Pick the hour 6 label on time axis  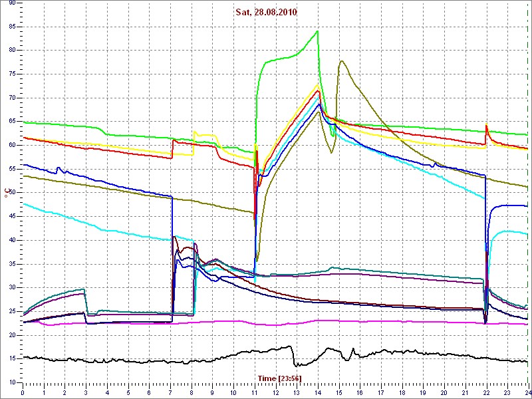click(x=149, y=392)
